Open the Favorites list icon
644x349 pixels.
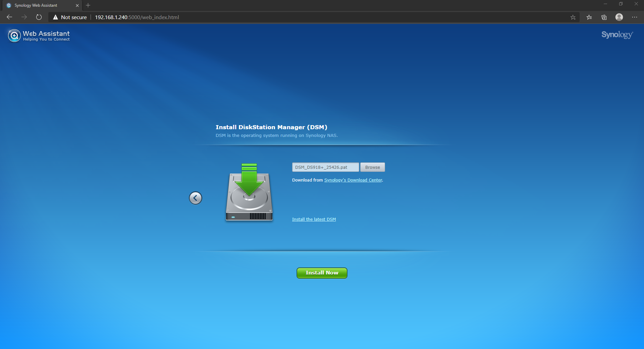point(589,17)
